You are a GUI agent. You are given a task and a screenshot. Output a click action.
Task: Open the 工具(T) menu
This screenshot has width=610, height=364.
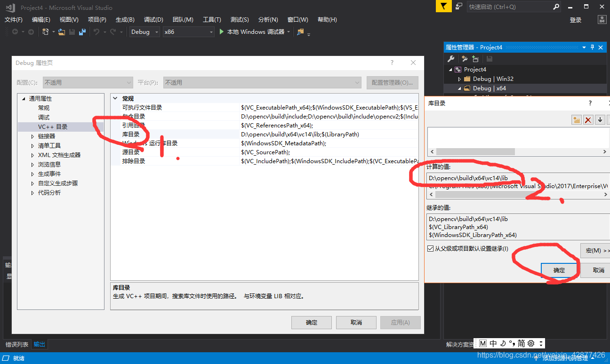coord(212,20)
